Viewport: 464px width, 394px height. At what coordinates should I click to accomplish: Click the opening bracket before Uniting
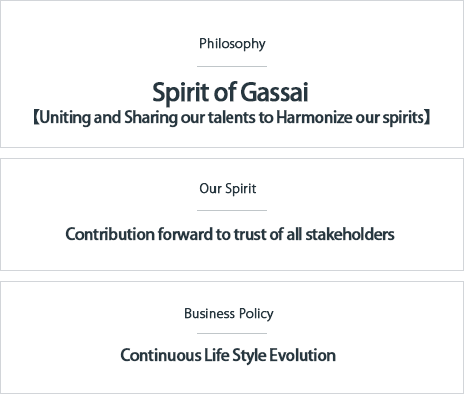click(36, 118)
